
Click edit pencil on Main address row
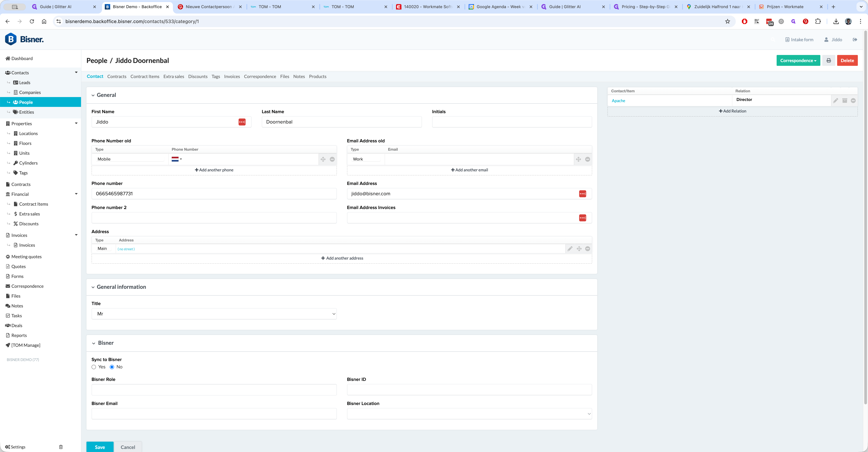pyautogui.click(x=570, y=249)
